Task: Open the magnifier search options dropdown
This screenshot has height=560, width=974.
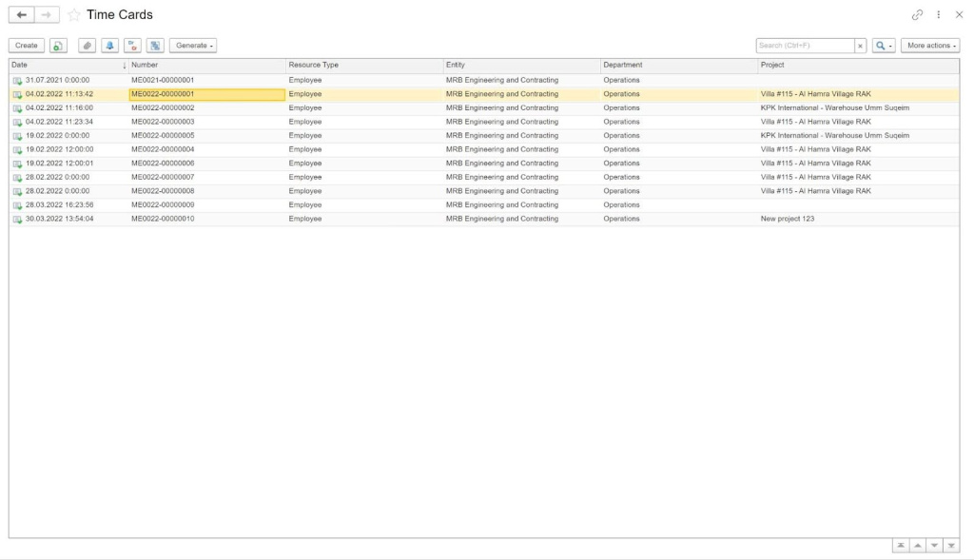Action: point(884,46)
